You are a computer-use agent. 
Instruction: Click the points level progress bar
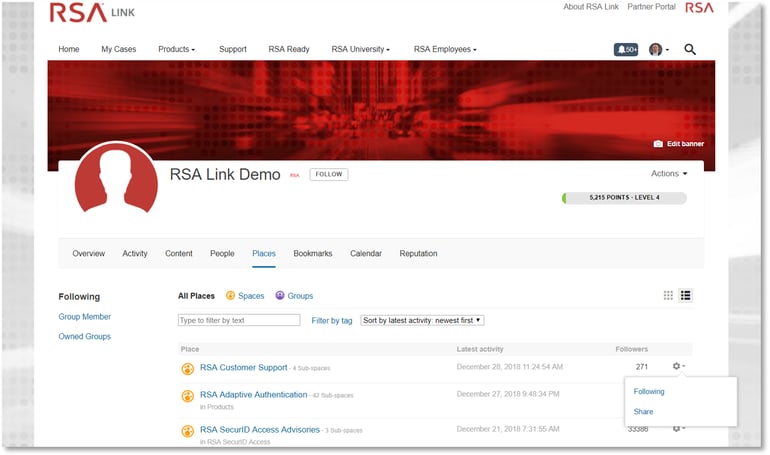click(624, 198)
